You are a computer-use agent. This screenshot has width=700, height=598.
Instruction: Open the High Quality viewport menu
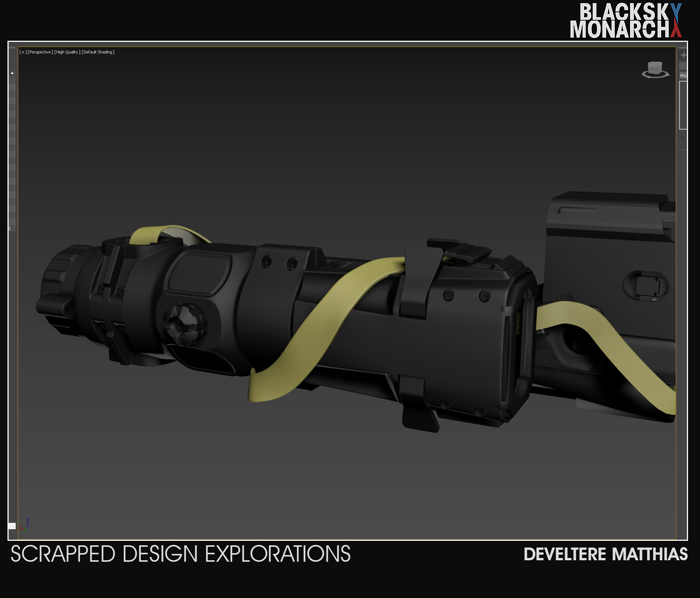67,52
